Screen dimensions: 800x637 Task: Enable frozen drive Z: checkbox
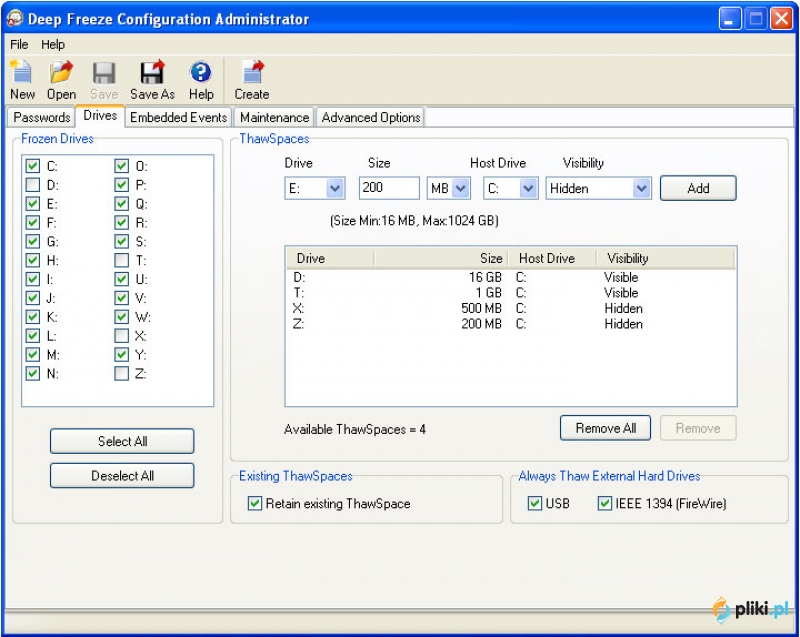tap(121, 374)
